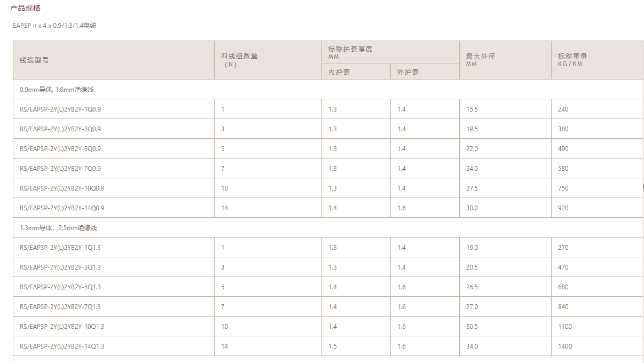Click model RS/EAPSP-2Y(L)2YB2Y-14Q0.9
644x363 pixels.
coord(62,208)
